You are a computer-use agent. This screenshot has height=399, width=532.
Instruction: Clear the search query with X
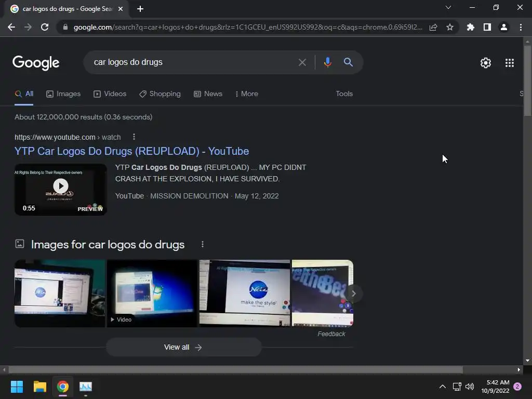click(x=302, y=62)
